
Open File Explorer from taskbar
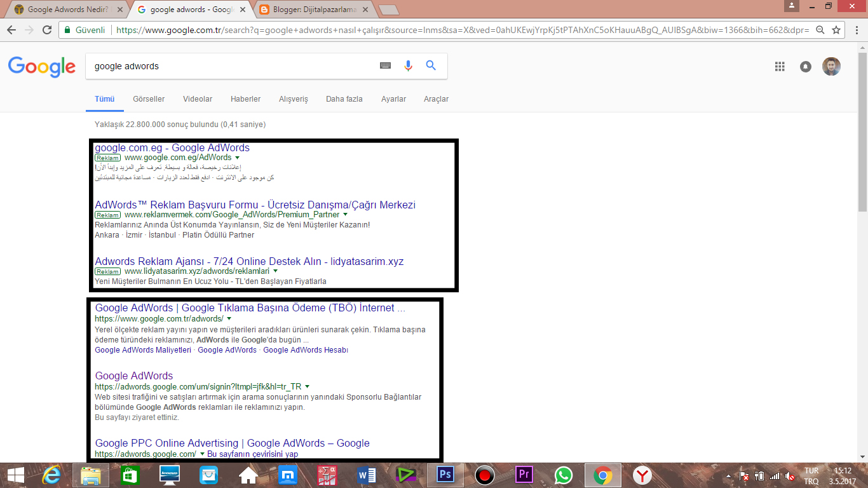[x=91, y=475]
